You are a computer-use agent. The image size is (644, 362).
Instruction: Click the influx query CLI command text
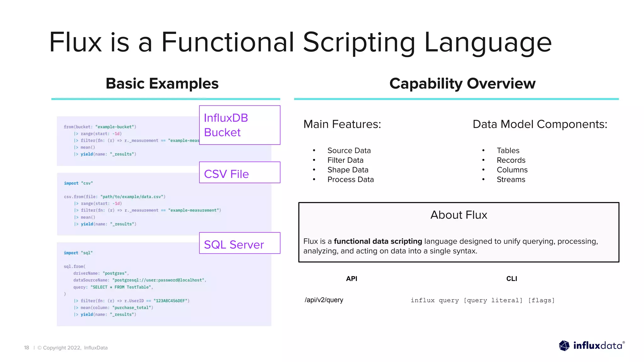(483, 300)
